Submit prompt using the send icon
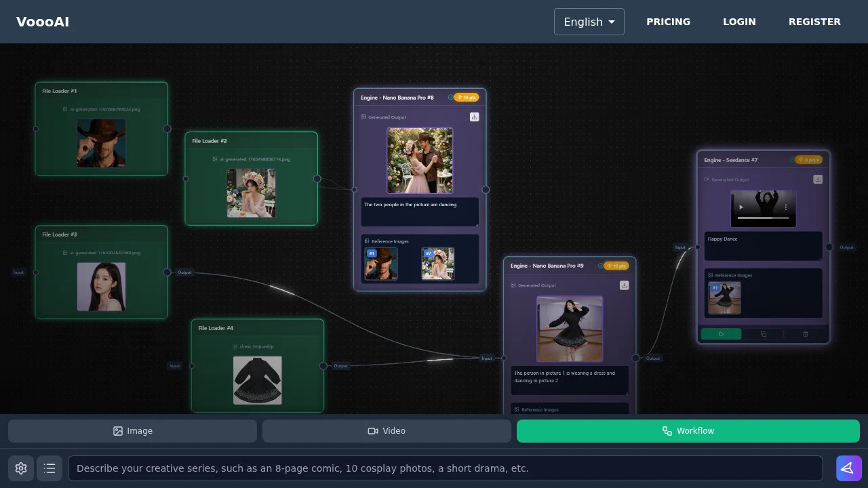This screenshot has height=488, width=868. click(848, 468)
